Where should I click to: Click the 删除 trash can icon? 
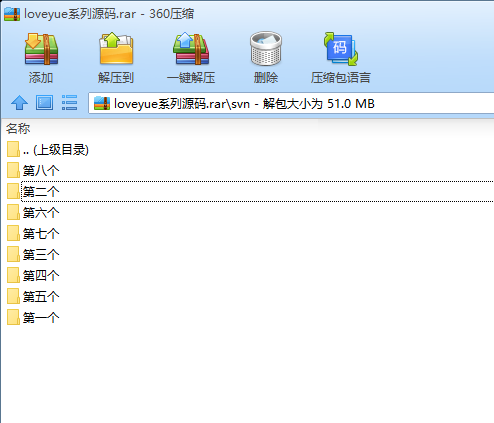pyautogui.click(x=266, y=49)
